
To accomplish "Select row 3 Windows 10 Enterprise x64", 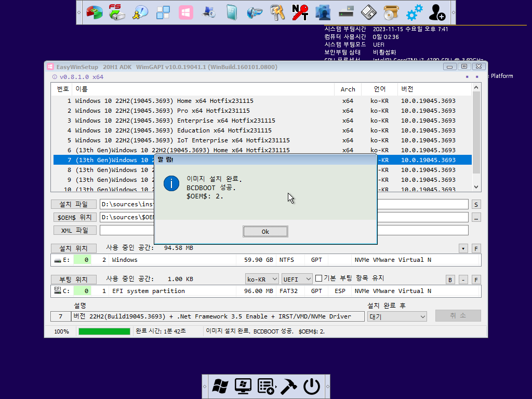I will (262, 121).
